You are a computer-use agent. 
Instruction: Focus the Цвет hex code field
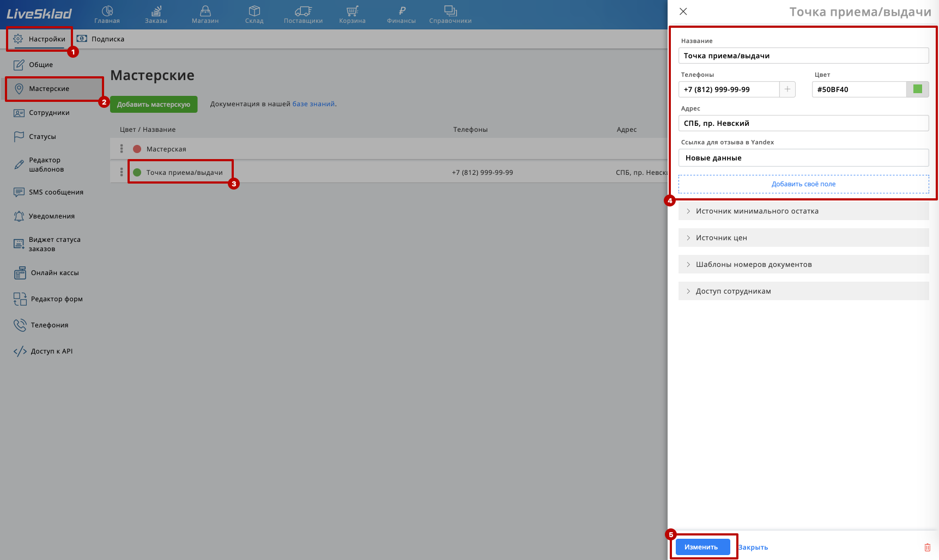pos(859,89)
